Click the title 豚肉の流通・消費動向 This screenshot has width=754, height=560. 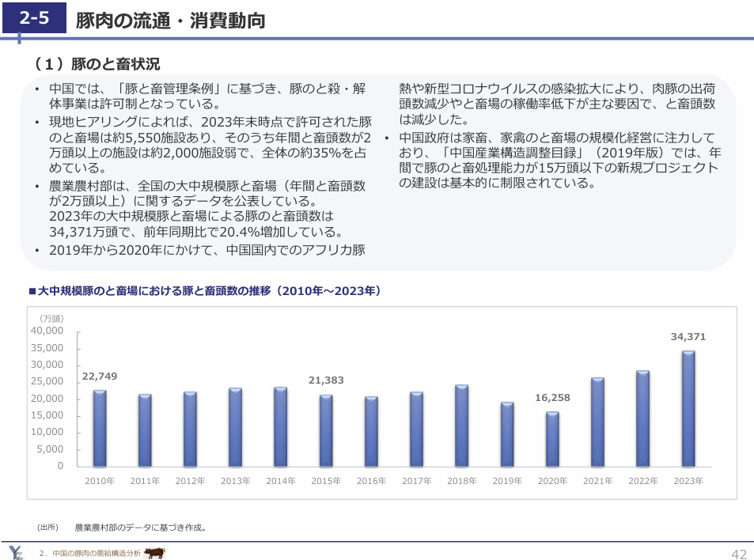pos(170,21)
